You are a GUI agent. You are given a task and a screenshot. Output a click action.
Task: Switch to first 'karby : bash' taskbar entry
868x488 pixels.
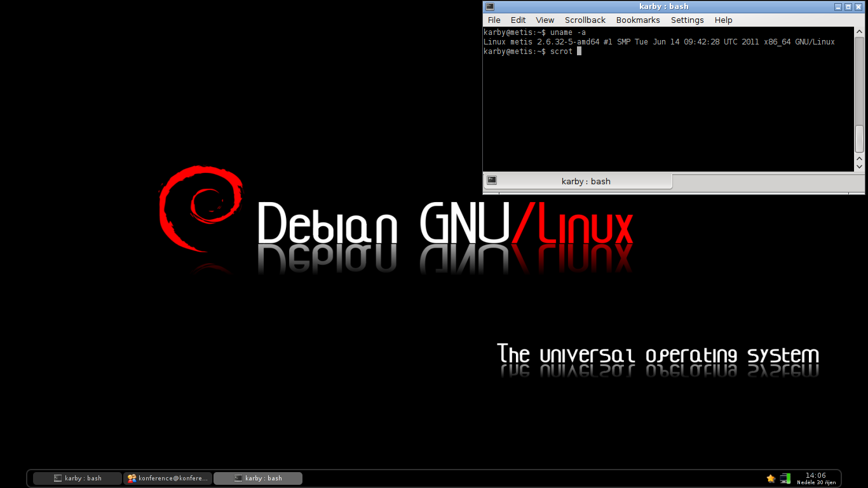pos(78,478)
